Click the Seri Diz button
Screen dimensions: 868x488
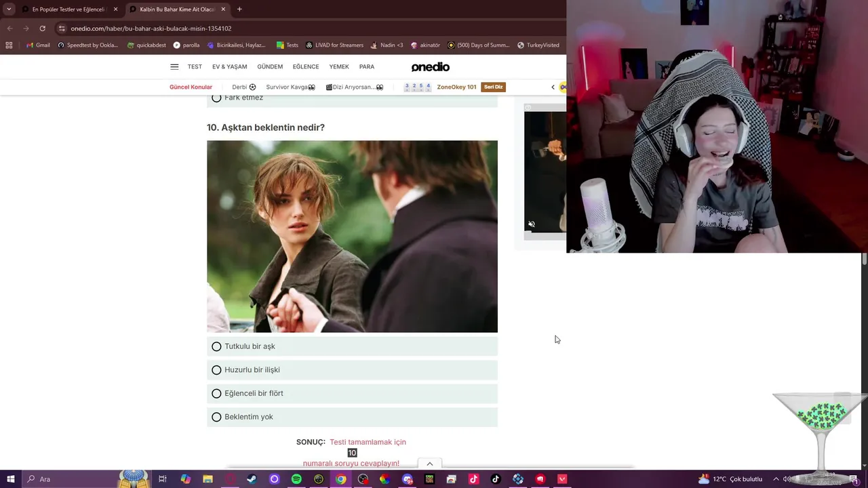pyautogui.click(x=493, y=87)
